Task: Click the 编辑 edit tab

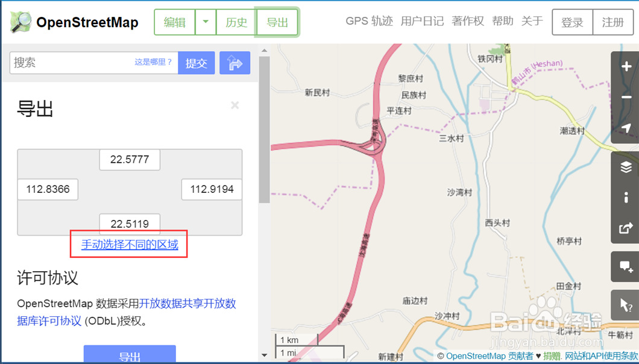Action: 175,22
